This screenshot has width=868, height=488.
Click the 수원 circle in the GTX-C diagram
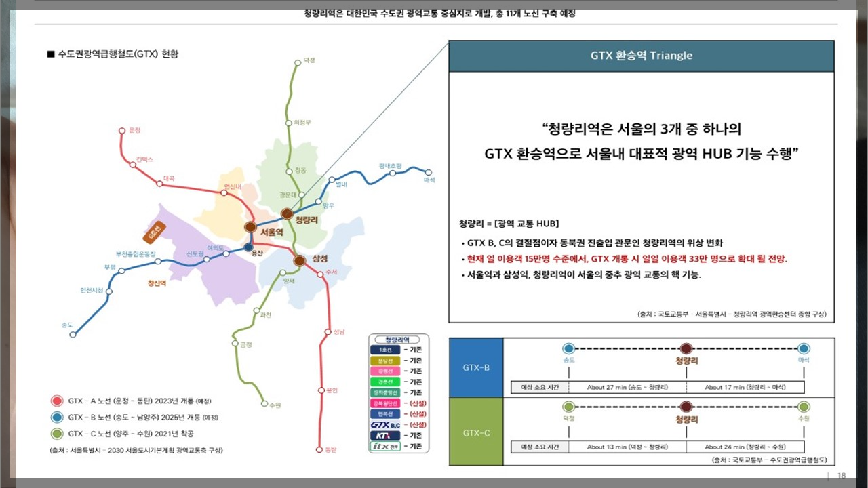(804, 407)
